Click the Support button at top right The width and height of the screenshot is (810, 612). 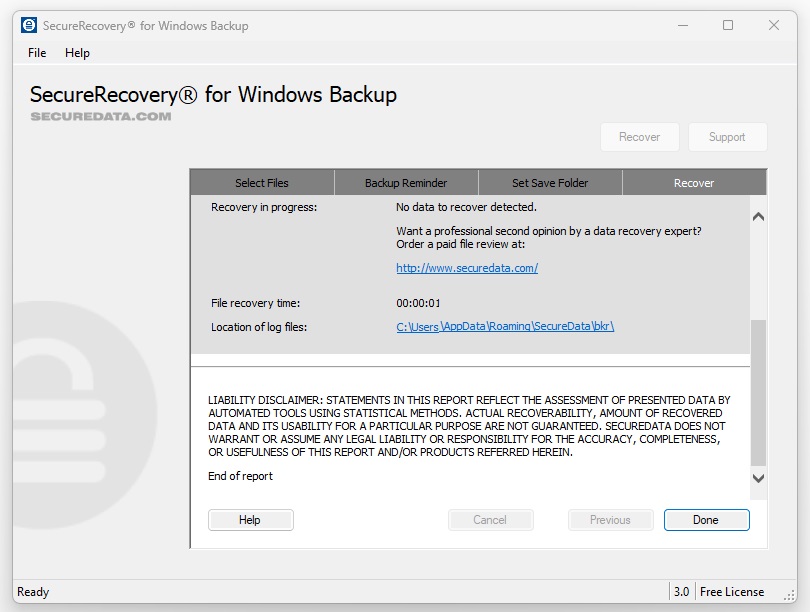click(x=727, y=137)
